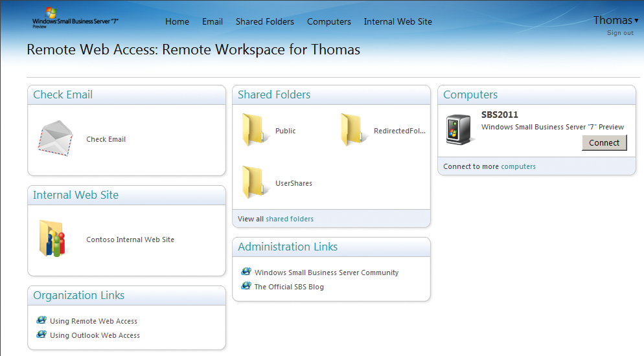Image resolution: width=644 pixels, height=356 pixels.
Task: Click the Internal Web Site panel heading
Action: (76, 195)
